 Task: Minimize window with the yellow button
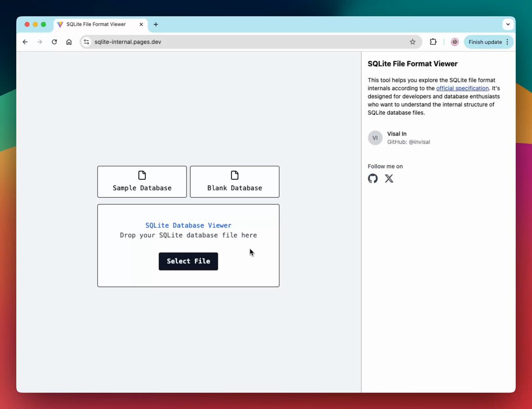tap(35, 24)
